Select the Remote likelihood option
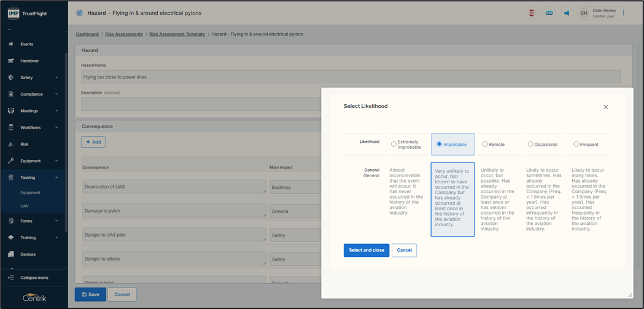 (485, 145)
